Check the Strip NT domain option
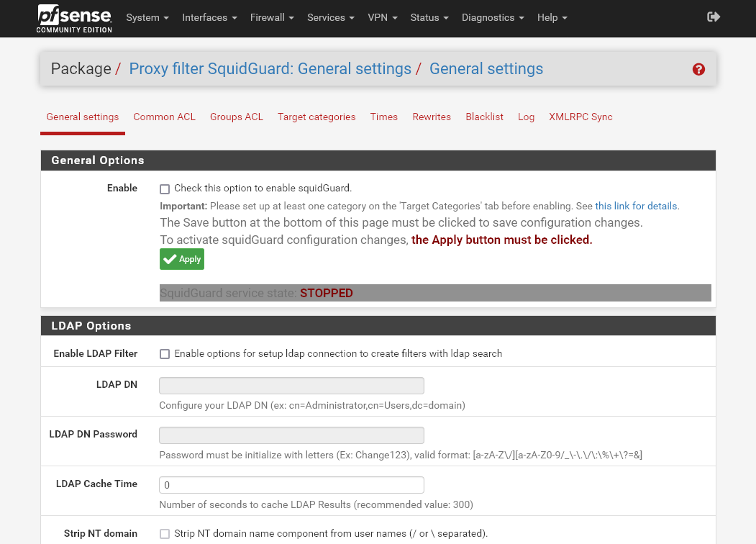The width and height of the screenshot is (756, 544). [165, 534]
